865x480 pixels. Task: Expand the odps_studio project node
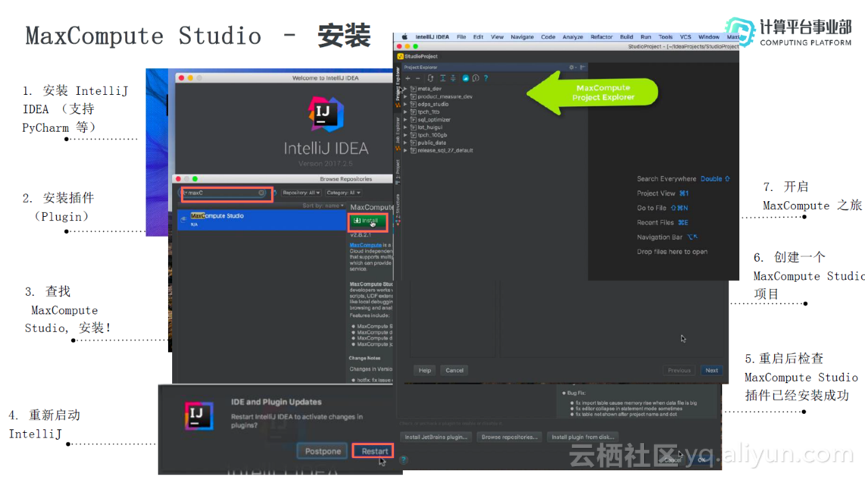tap(405, 104)
